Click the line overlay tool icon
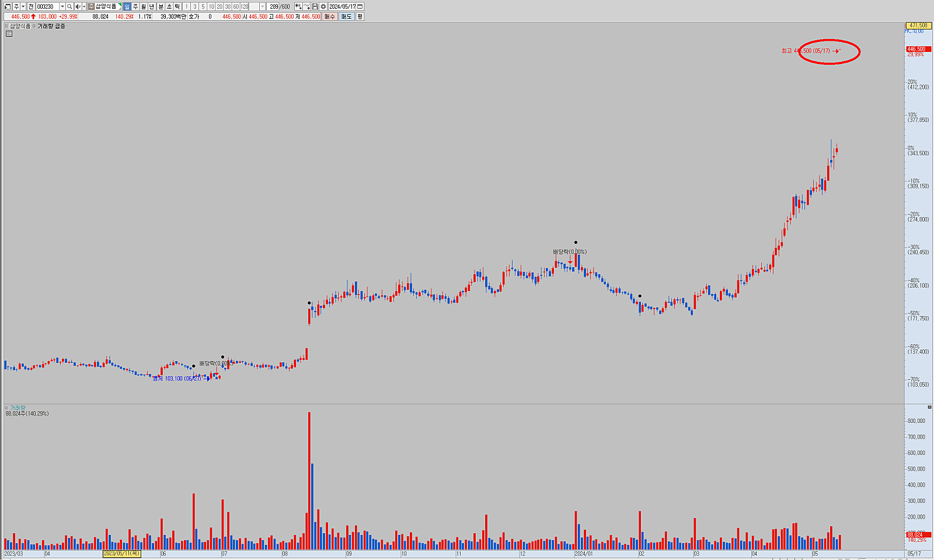Screen dimensions: 934x560 307,6
